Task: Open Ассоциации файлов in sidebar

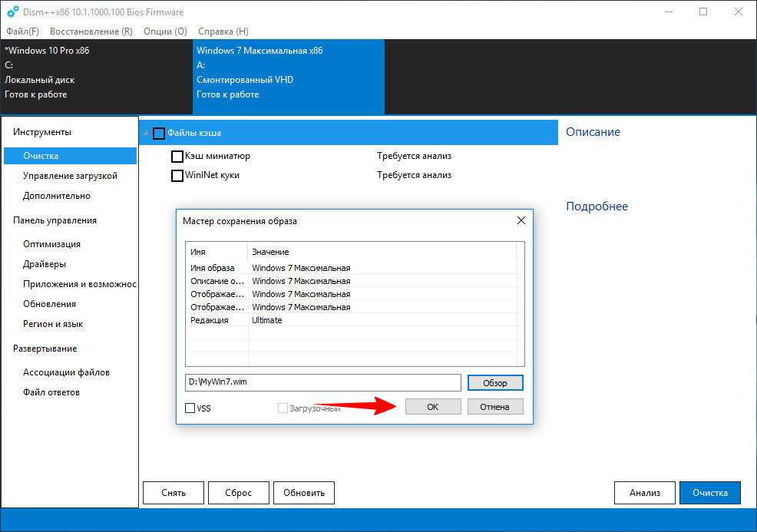Action: 66,372
